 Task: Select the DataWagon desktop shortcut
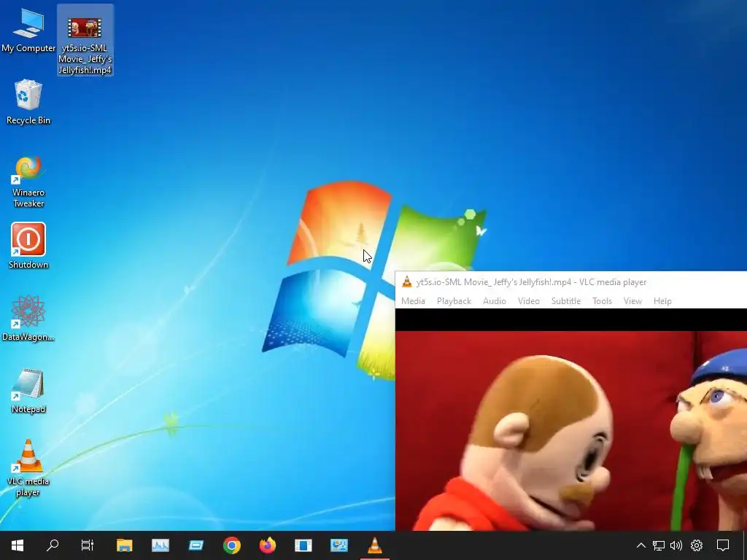28,318
